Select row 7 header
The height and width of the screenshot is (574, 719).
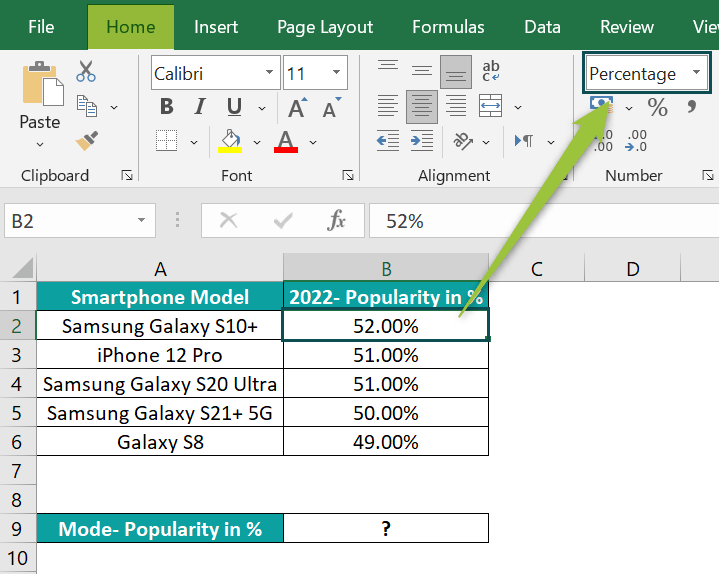tap(17, 470)
